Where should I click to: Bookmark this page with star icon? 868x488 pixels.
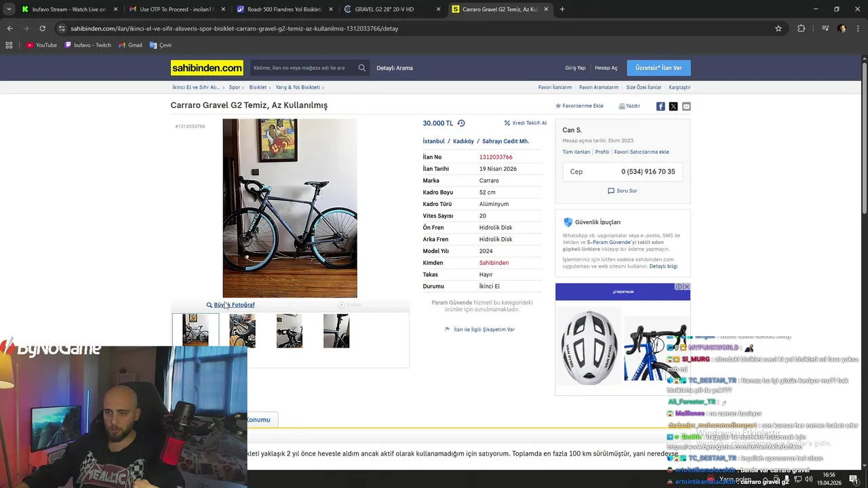(778, 28)
